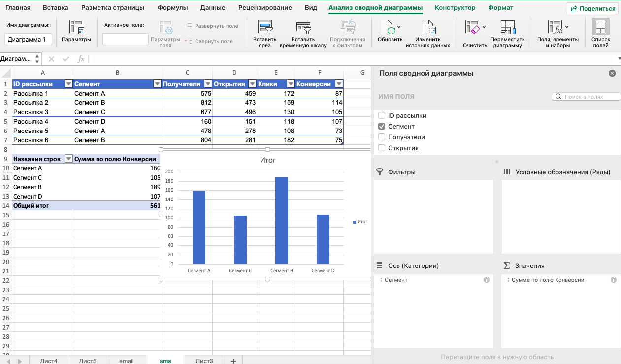The width and height of the screenshot is (621, 364).
Task: Switch to the Лист4 sheet tab
Action: pos(49,361)
